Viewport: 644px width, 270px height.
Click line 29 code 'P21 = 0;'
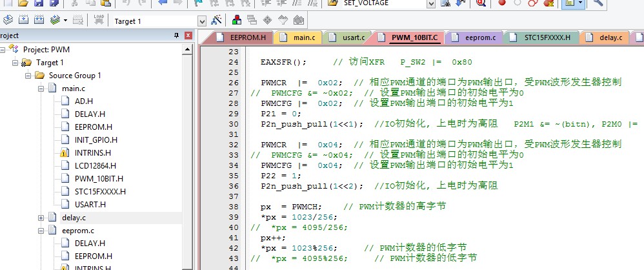[281, 114]
